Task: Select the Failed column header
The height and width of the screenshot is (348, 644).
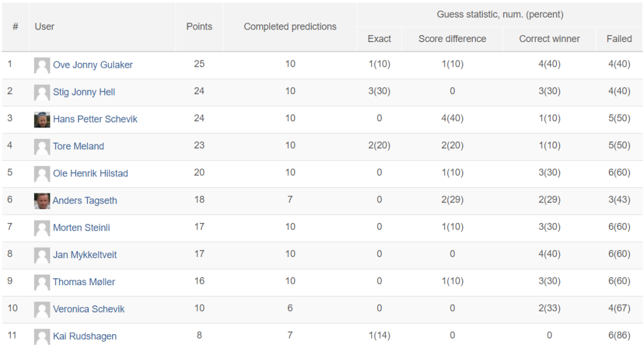Action: [619, 39]
